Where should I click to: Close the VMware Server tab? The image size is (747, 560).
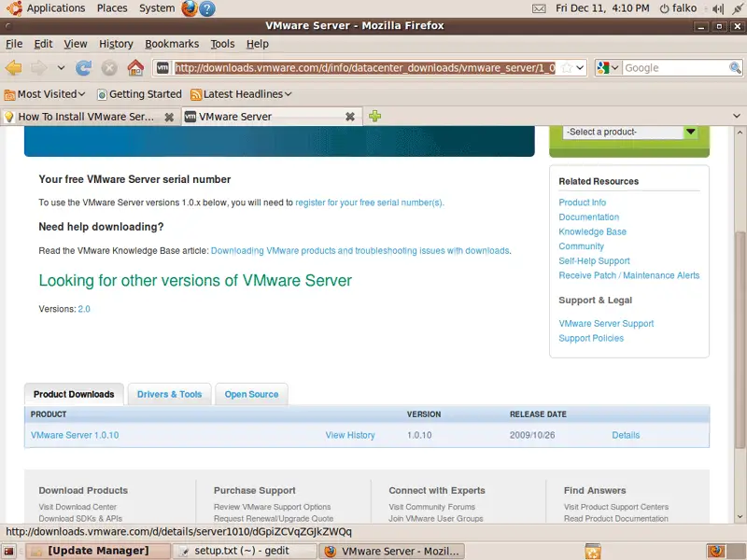pyautogui.click(x=349, y=117)
